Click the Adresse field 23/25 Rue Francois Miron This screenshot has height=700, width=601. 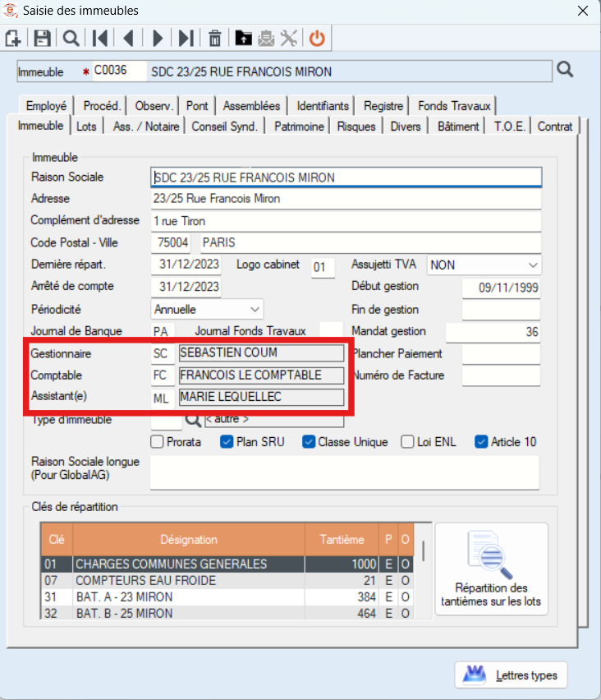(x=346, y=199)
